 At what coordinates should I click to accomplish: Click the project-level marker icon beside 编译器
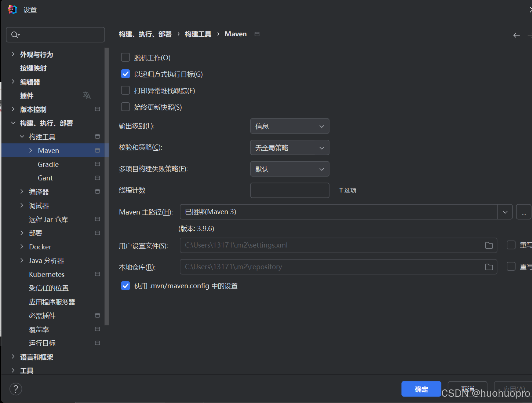pyautogui.click(x=97, y=191)
